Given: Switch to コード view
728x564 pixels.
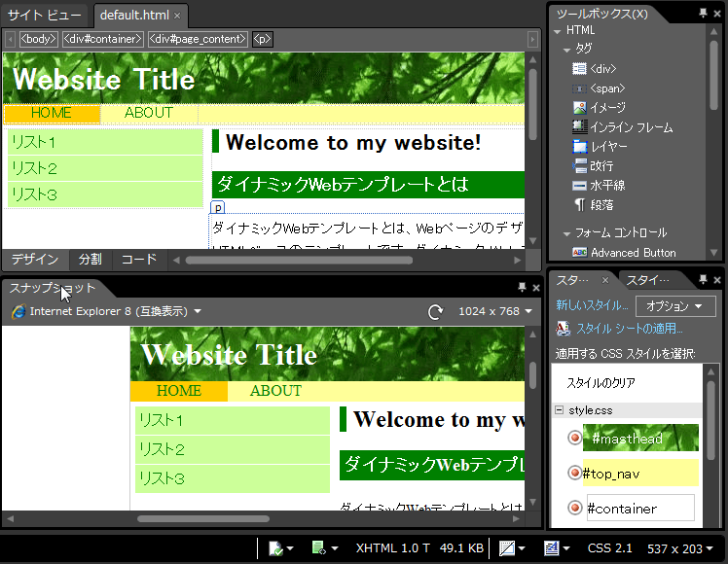Looking at the screenshot, I should [x=139, y=260].
